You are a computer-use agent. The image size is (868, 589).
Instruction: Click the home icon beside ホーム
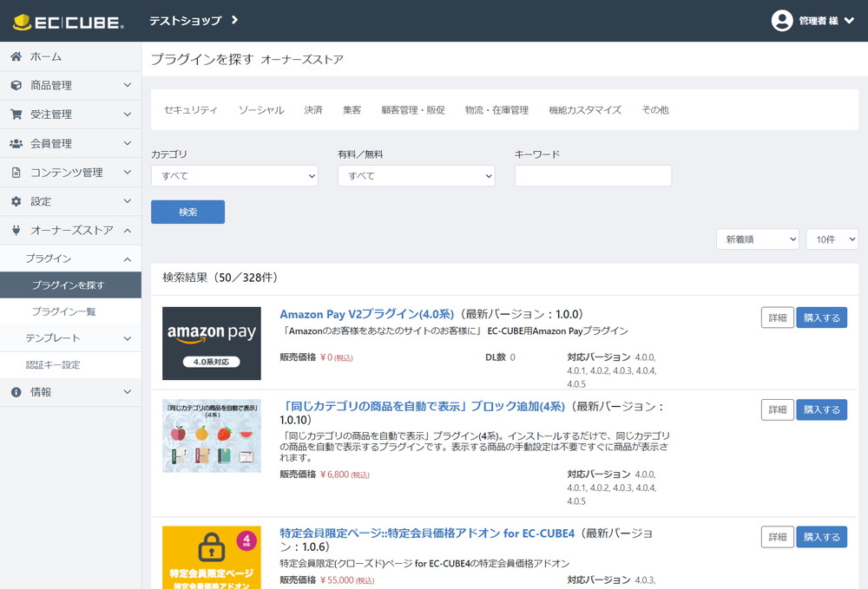16,56
